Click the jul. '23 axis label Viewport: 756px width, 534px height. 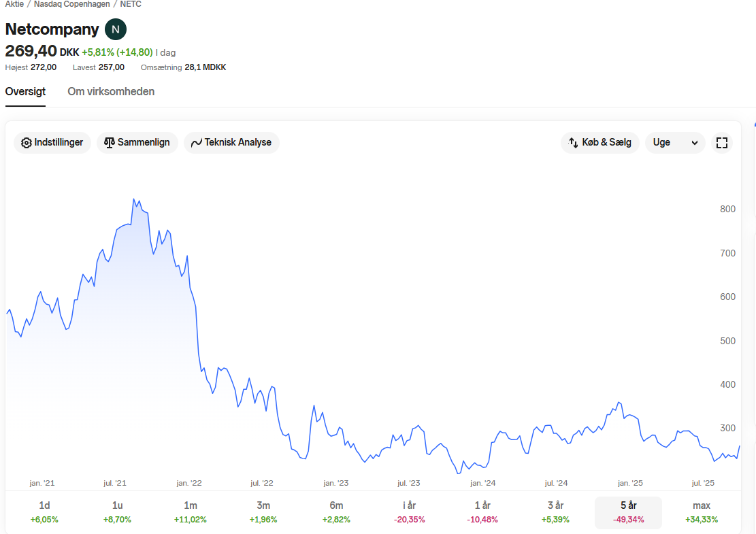coord(409,483)
